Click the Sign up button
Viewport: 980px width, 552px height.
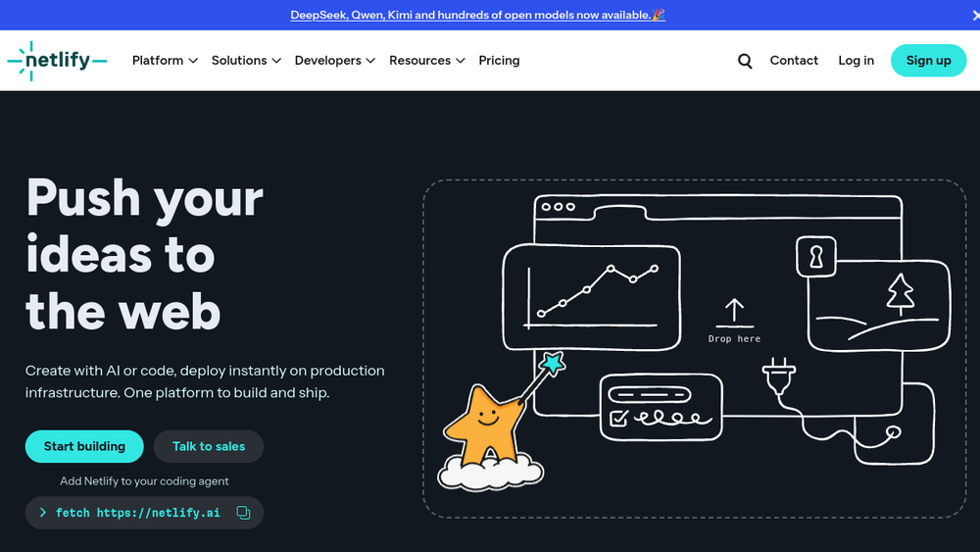point(928,61)
